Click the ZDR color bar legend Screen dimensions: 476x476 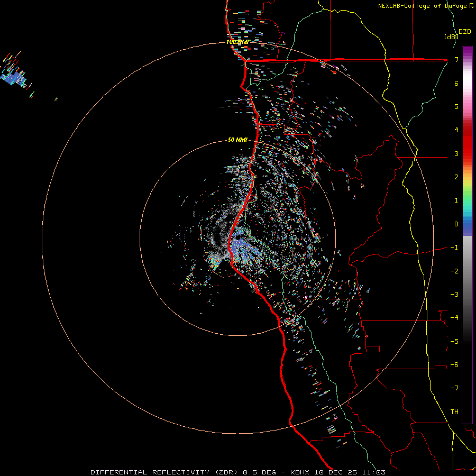point(467,235)
